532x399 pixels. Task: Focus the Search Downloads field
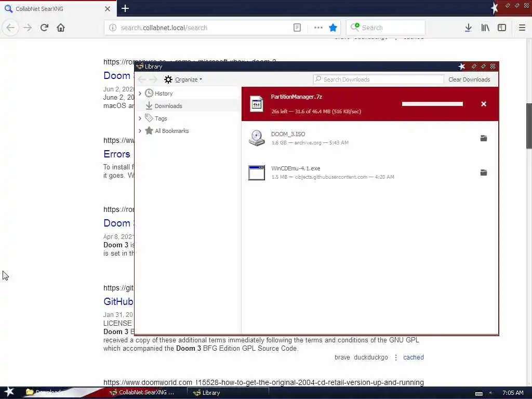(x=378, y=79)
